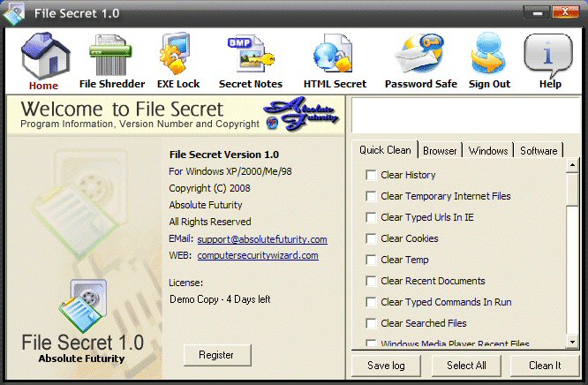Open the HTML Secret tool

coord(335,61)
